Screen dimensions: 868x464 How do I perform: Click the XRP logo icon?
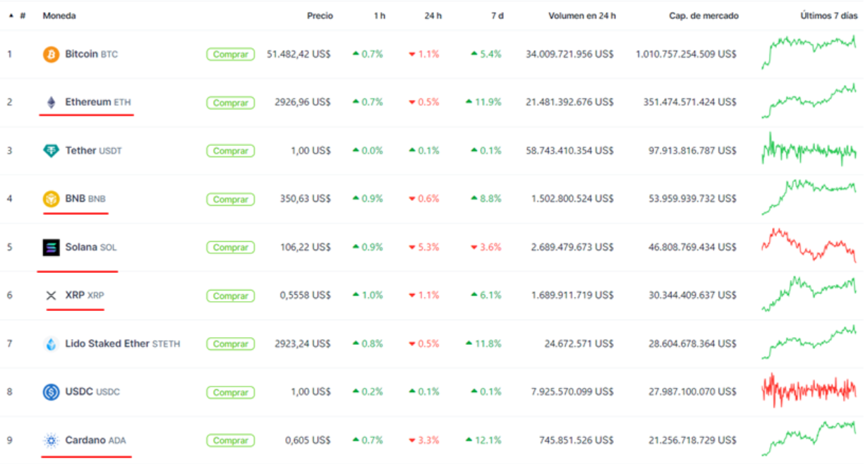[51, 295]
